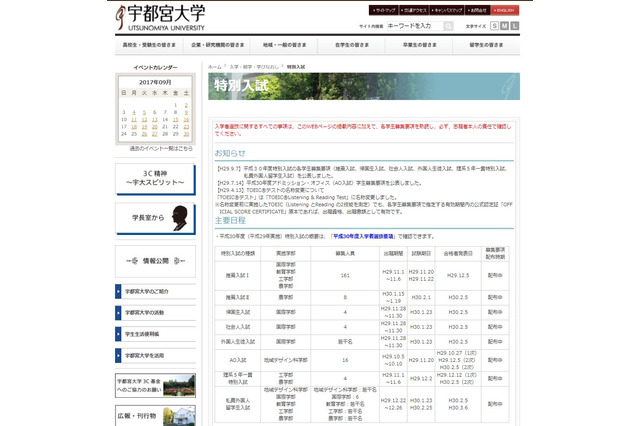Open 企業・研究機関の皆さま navigation tab

217,45
